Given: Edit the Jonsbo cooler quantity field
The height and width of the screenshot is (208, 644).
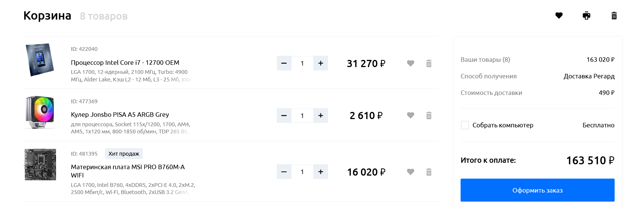Looking at the screenshot, I should pyautogui.click(x=302, y=115).
